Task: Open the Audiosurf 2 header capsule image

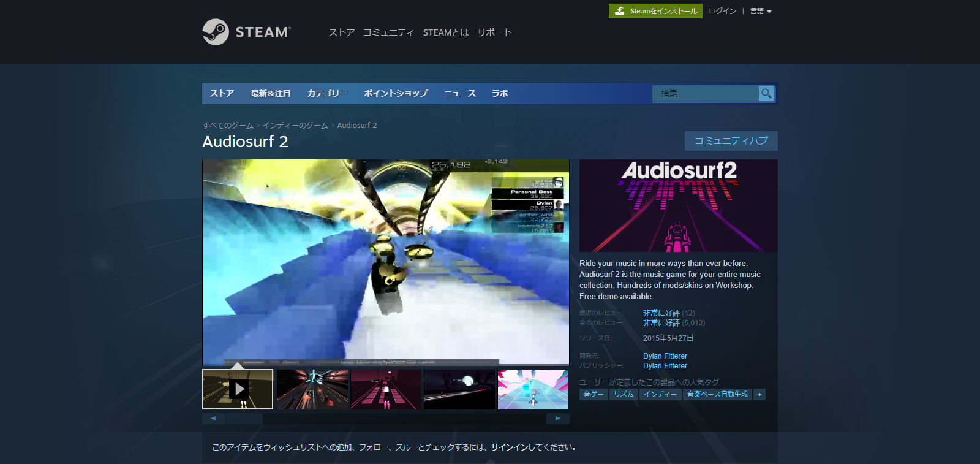Action: (678, 205)
